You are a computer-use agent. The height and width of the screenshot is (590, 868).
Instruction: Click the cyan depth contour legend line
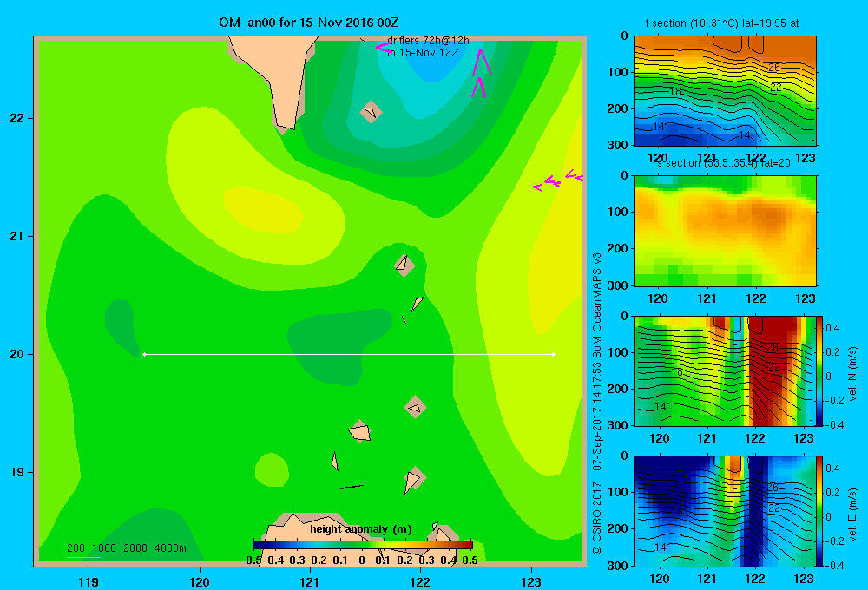(83, 557)
